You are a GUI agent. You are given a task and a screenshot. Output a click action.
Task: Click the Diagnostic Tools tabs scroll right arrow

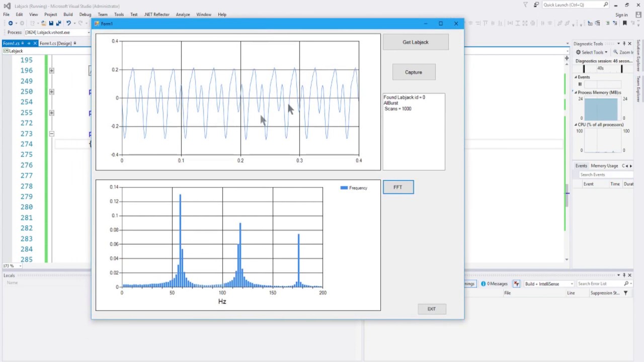click(631, 165)
